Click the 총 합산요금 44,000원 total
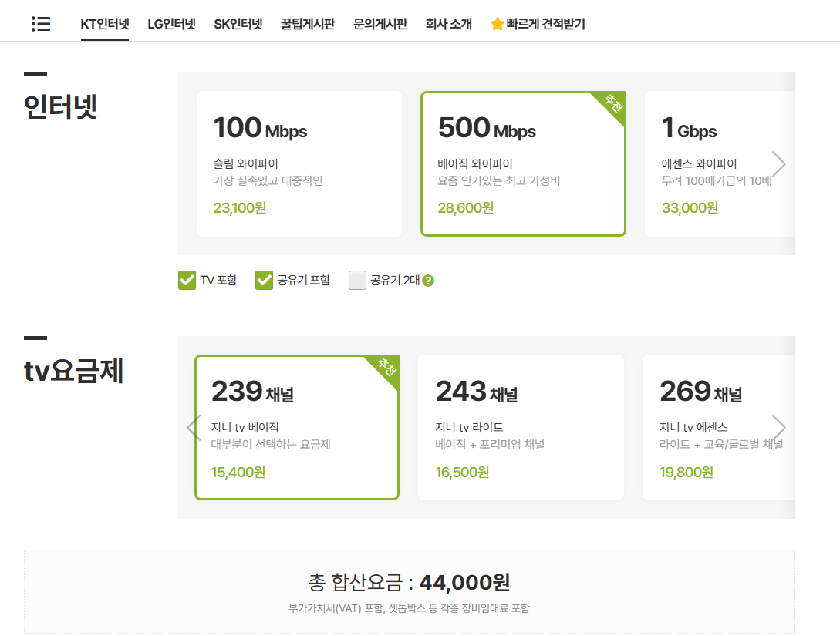840x636 pixels. pos(410,582)
